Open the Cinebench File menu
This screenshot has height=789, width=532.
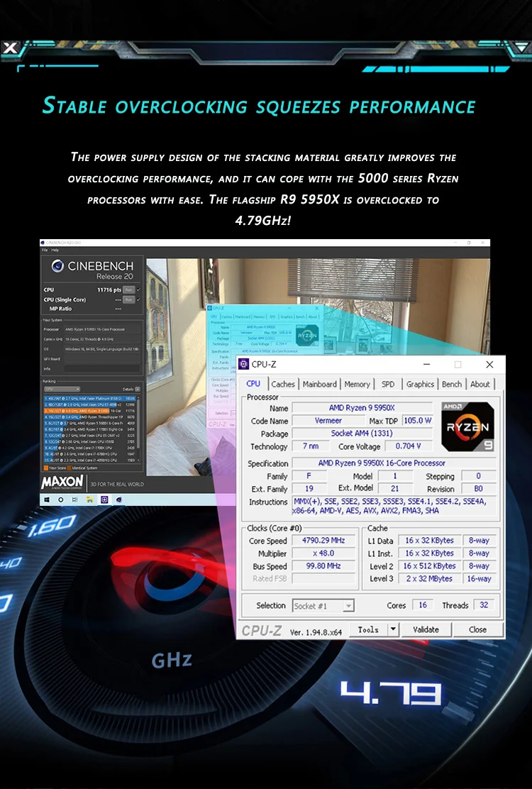point(45,250)
